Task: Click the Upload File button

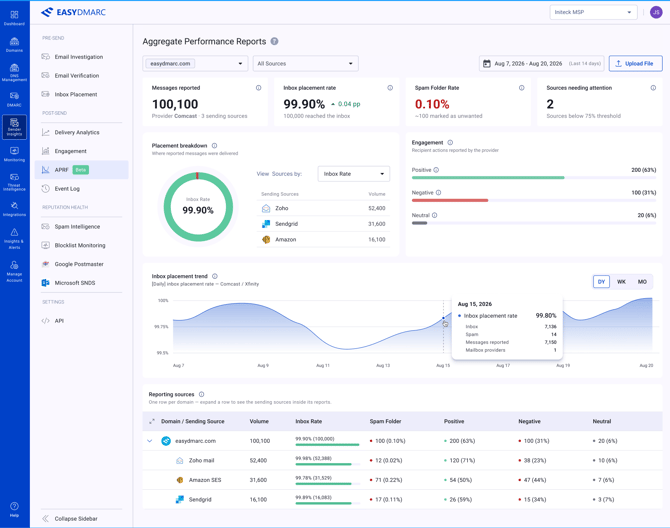Action: coord(635,64)
